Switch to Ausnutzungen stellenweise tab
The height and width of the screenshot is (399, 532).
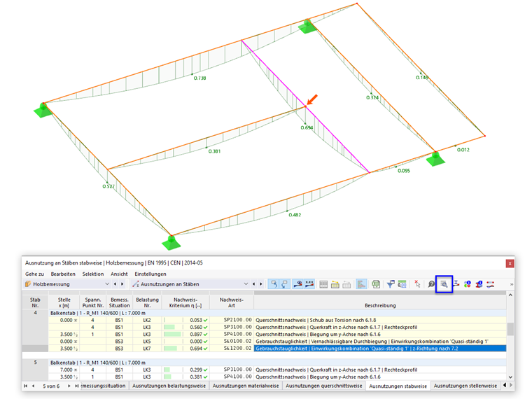click(465, 386)
